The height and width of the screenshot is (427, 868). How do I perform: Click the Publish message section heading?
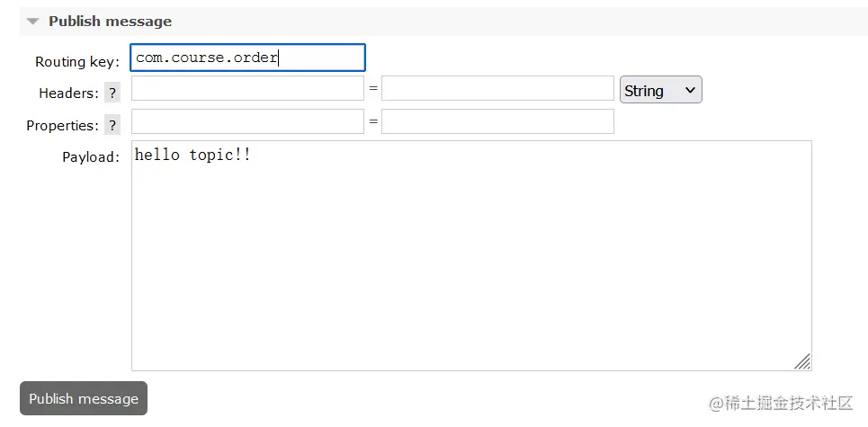pos(110,21)
